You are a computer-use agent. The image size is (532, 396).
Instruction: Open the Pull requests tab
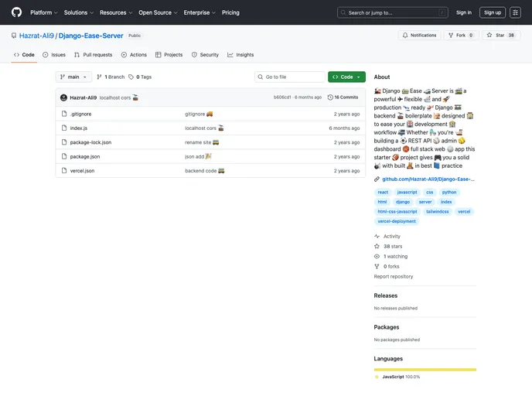(x=94, y=55)
